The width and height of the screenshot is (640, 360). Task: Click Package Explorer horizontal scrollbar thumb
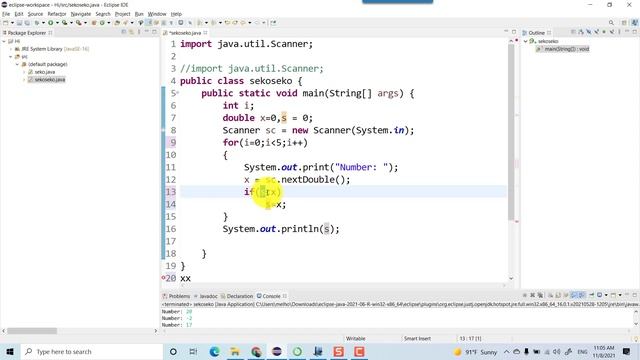pyautogui.click(x=32, y=331)
